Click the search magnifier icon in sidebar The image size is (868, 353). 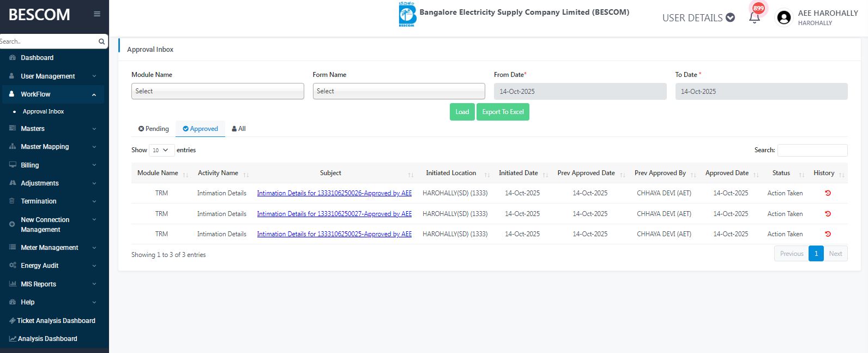tap(101, 41)
